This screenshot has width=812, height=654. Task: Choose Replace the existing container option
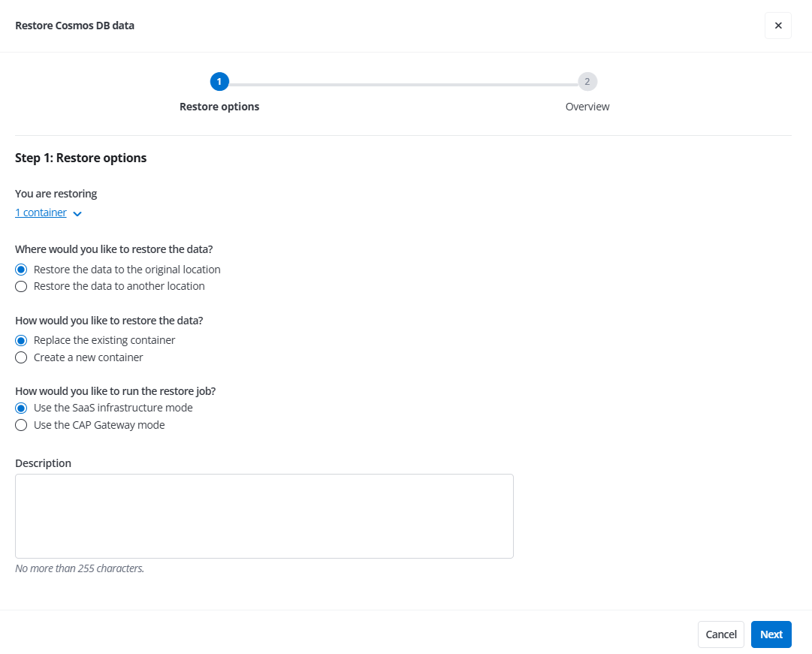(20, 340)
